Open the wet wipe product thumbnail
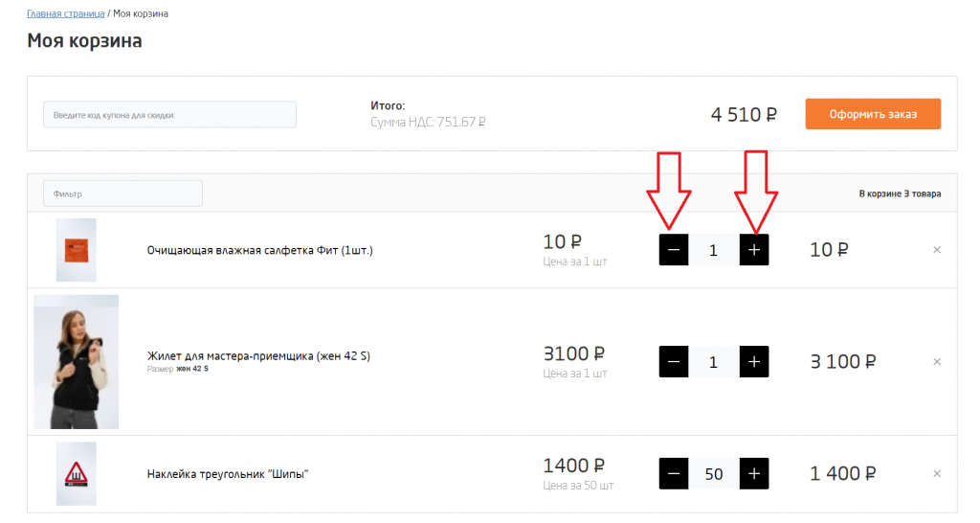 pos(77,250)
